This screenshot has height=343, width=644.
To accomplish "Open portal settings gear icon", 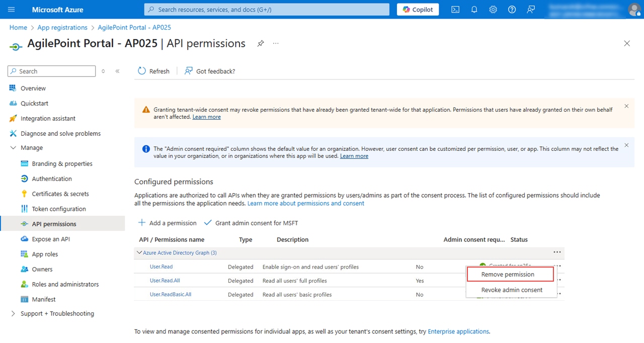I will (x=493, y=10).
